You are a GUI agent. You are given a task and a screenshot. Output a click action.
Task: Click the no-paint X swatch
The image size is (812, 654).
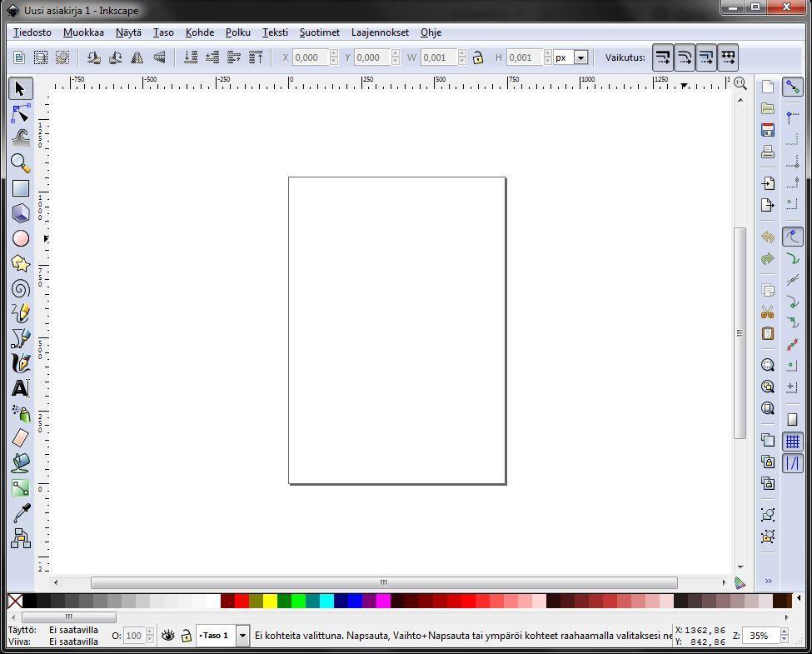15,602
